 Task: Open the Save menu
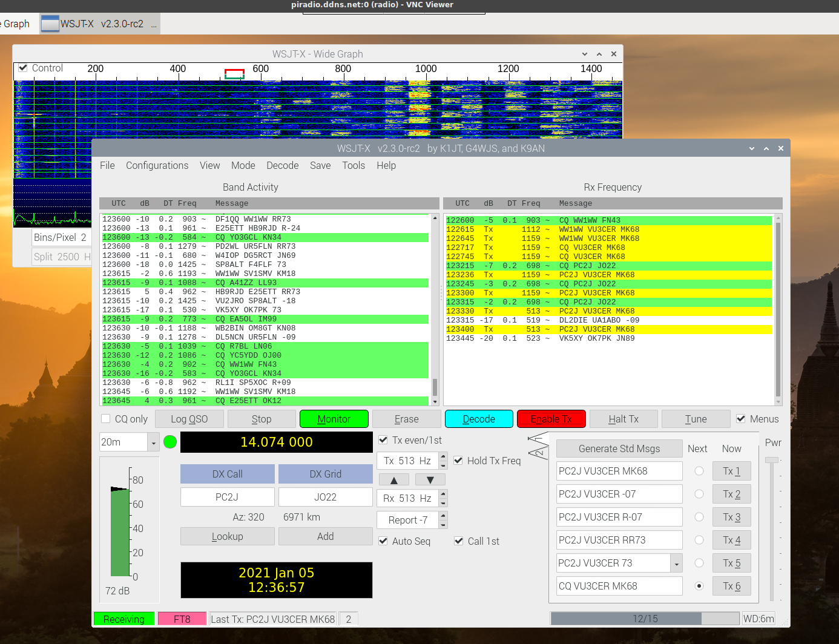pyautogui.click(x=320, y=165)
